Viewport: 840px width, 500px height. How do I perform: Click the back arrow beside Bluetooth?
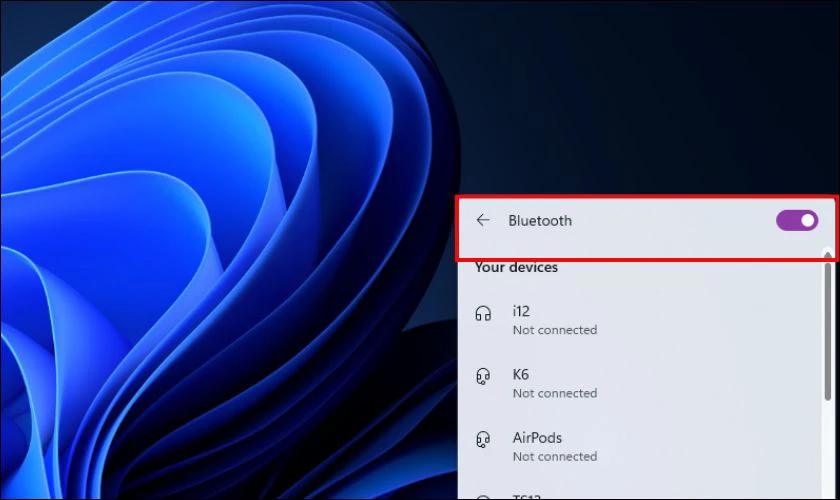(483, 221)
